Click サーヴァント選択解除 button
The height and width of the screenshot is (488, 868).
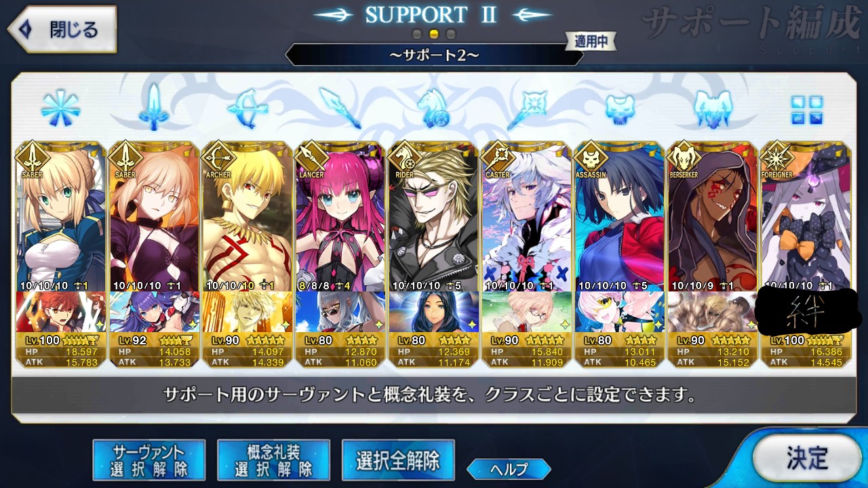(149, 460)
